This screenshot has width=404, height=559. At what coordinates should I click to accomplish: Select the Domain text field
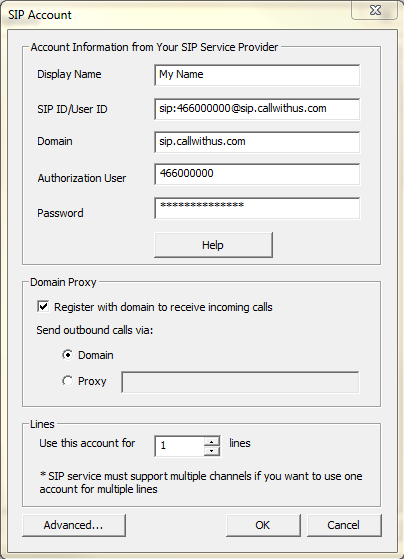(257, 142)
